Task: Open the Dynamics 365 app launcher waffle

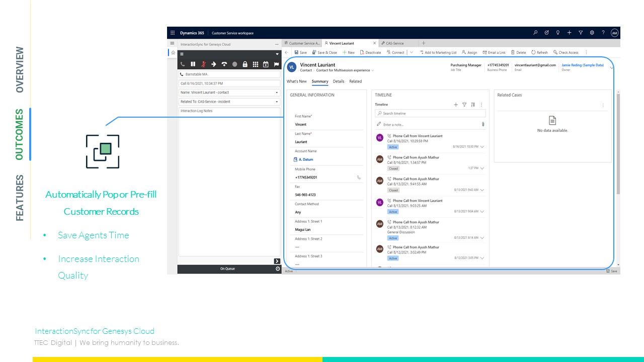Action: pyautogui.click(x=173, y=33)
